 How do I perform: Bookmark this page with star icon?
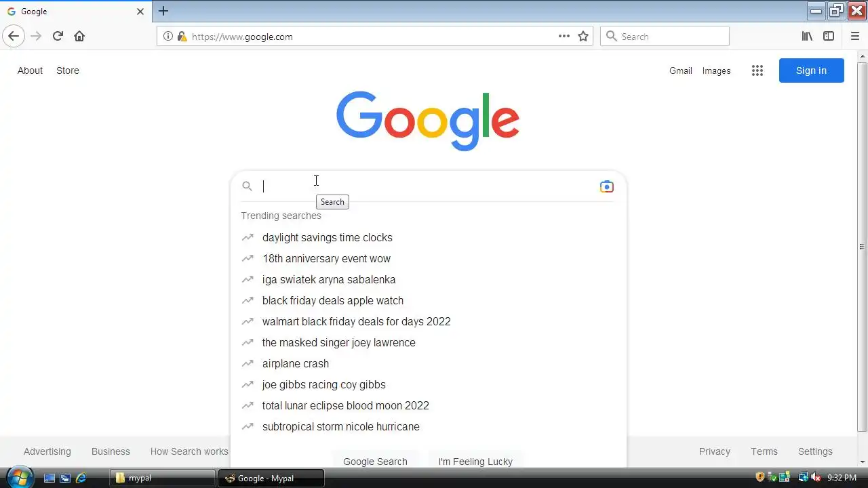[583, 37]
